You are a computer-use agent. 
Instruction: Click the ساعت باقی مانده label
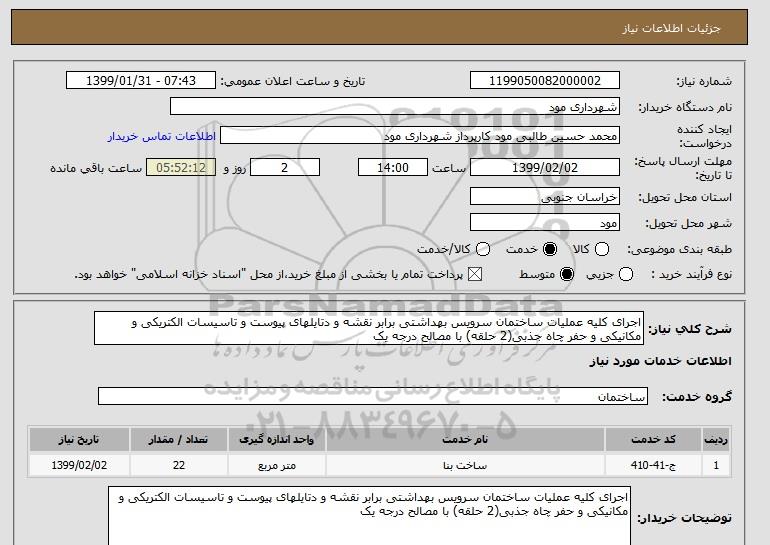[x=96, y=168]
